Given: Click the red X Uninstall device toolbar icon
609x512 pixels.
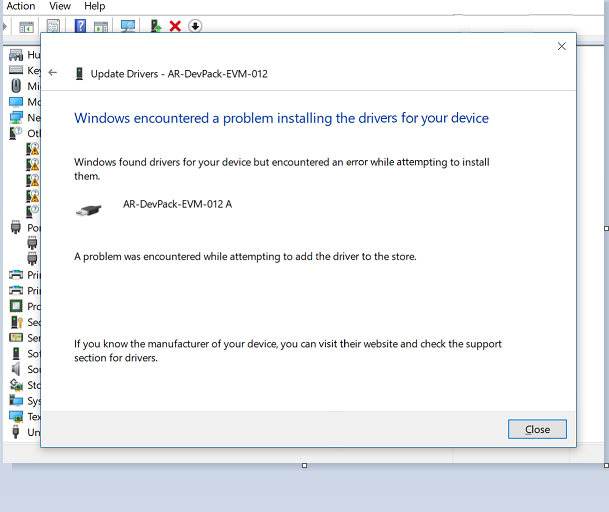Looking at the screenshot, I should point(175,26).
